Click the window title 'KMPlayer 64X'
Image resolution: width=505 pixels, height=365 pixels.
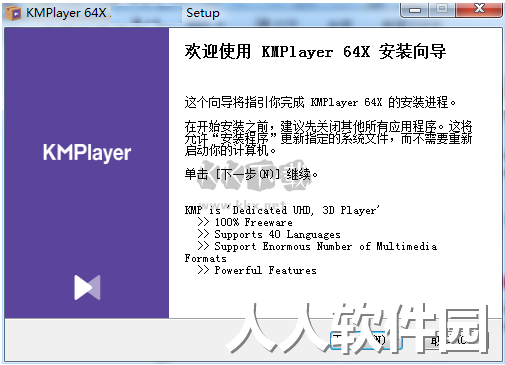point(66,13)
